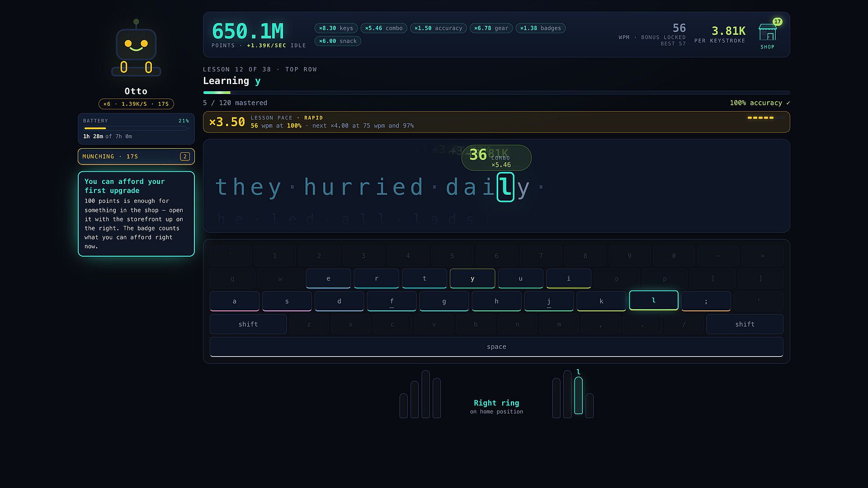Click the r key on keyboard
This screenshot has width=868, height=488.
(x=376, y=278)
